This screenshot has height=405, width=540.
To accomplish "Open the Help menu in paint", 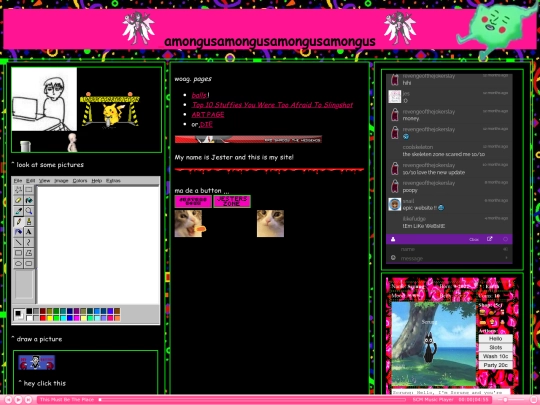I will (x=96, y=180).
